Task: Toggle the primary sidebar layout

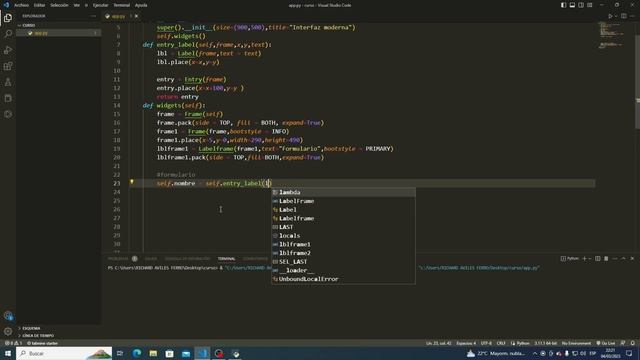Action: pyautogui.click(x=563, y=5)
